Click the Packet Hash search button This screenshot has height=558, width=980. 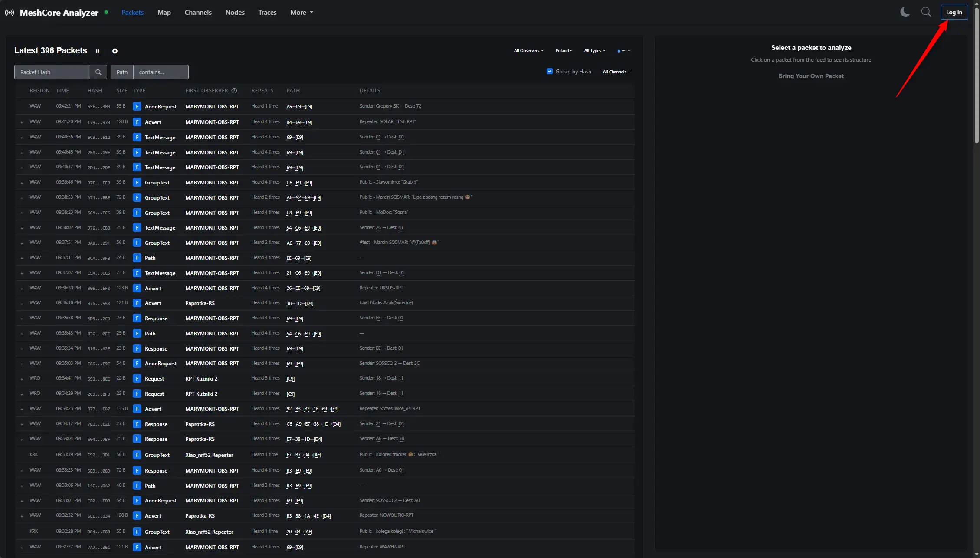98,72
